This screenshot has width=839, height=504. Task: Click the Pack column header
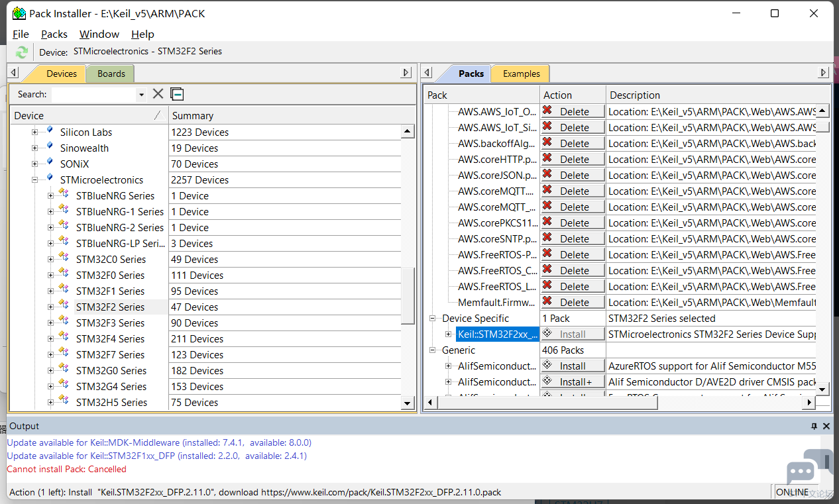(x=482, y=95)
